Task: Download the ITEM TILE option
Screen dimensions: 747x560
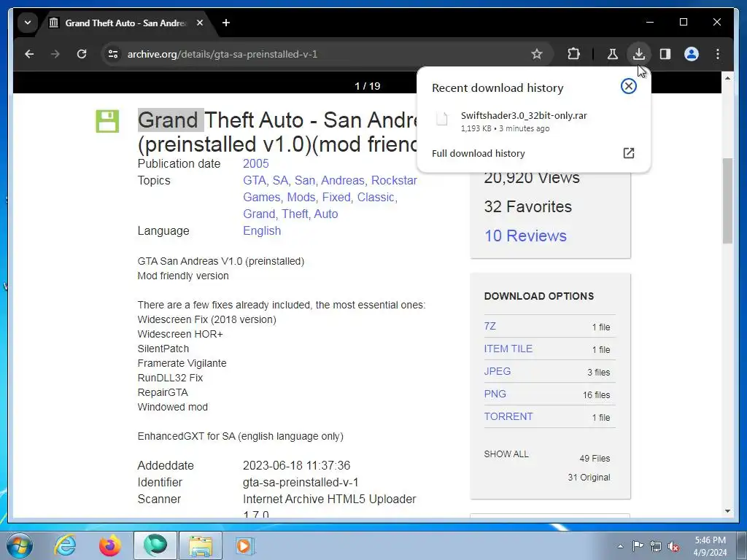Action: click(508, 349)
